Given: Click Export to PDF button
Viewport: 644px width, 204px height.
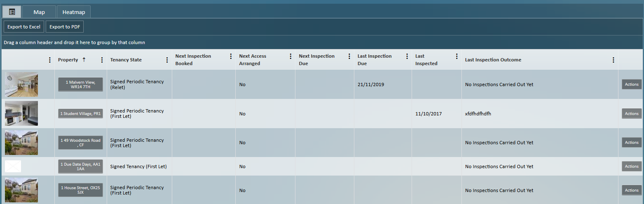Looking at the screenshot, I should 65,27.
